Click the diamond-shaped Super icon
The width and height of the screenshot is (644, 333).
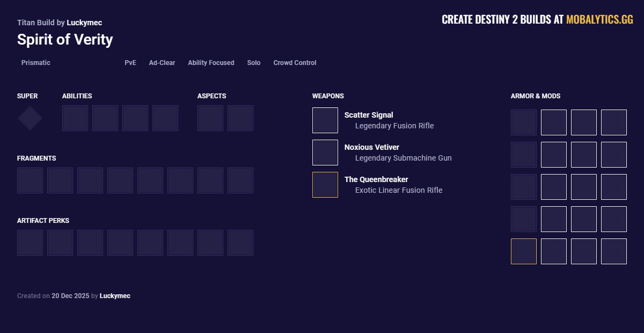(30, 118)
